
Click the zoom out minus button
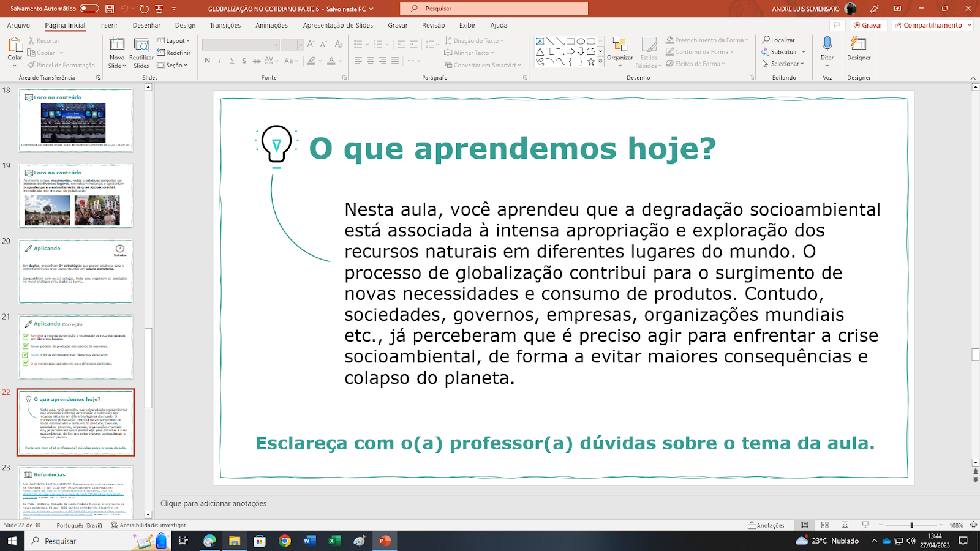click(881, 525)
